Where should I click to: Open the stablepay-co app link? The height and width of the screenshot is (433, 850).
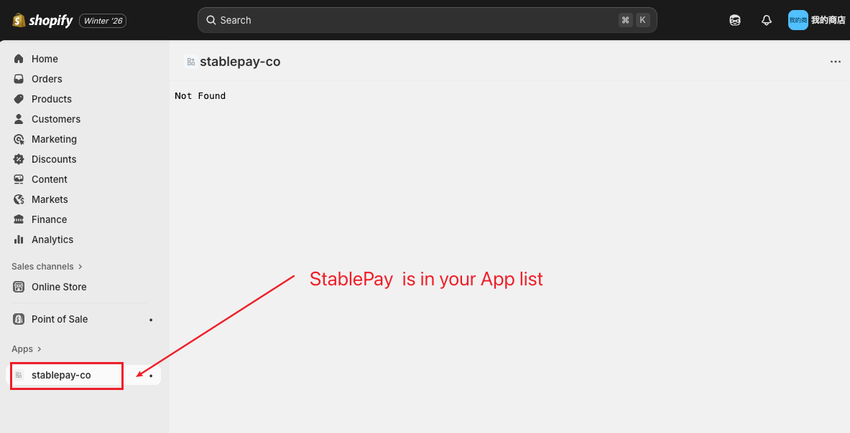coord(61,375)
